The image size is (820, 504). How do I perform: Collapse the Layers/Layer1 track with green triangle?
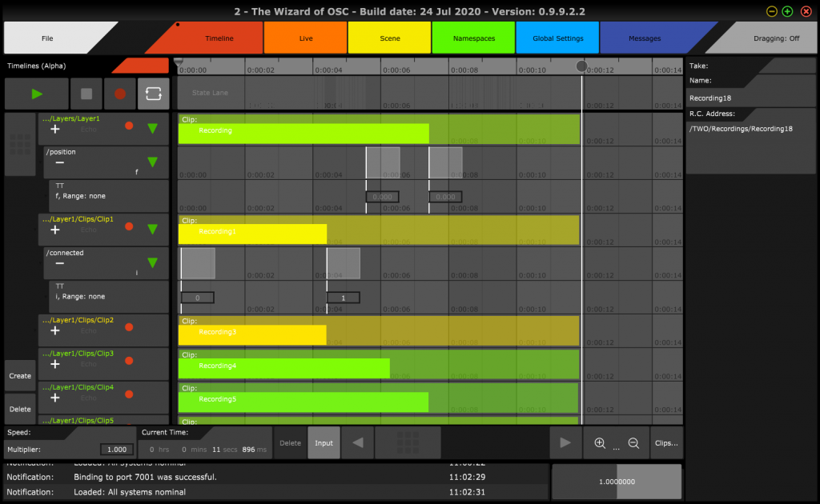(153, 129)
